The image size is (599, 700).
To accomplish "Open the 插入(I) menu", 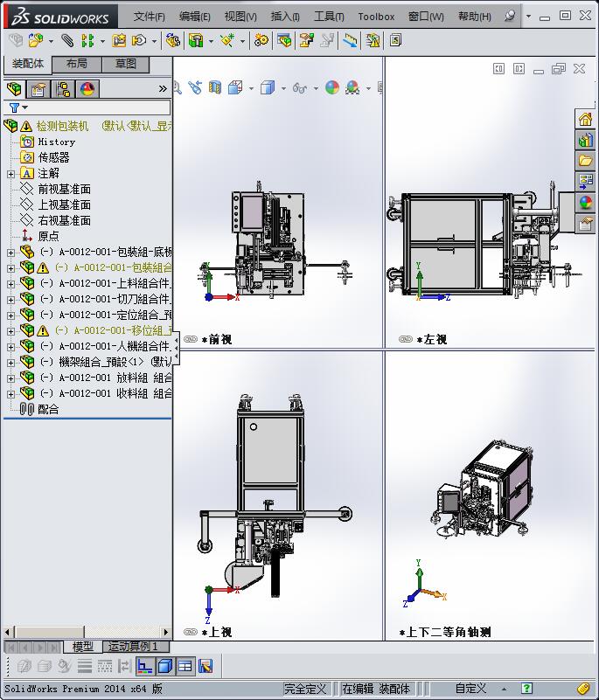I will click(x=285, y=17).
